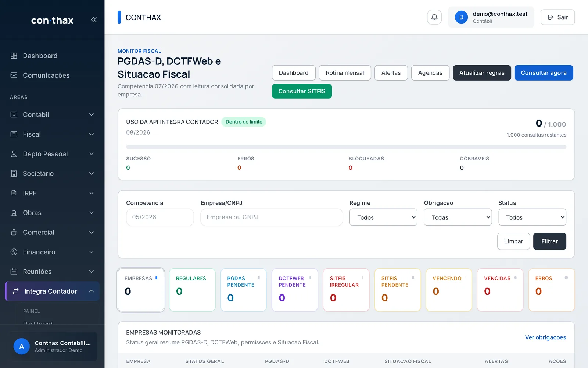Click the Sair logout button
This screenshot has height=368, width=588.
point(557,17)
